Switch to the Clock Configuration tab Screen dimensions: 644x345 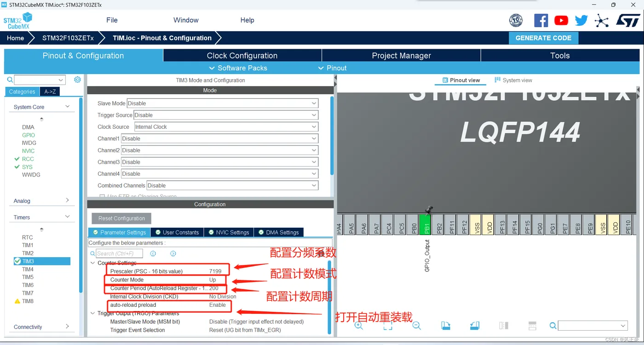242,56
